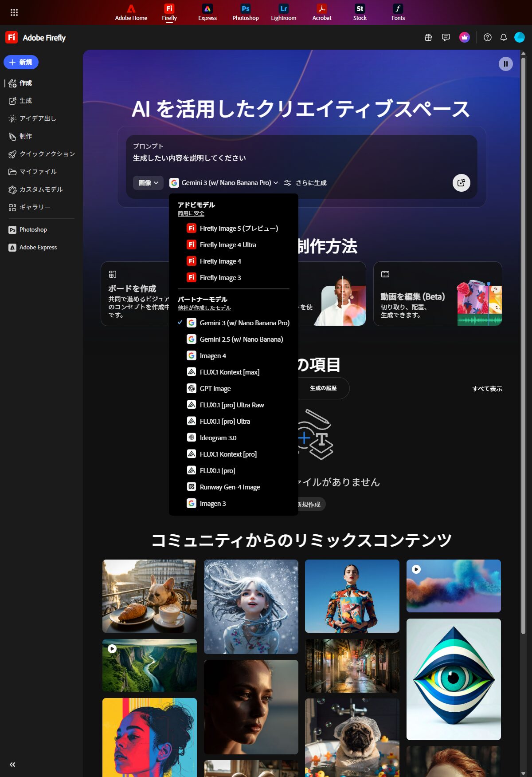532x777 pixels.
Task: Click the 商用に安全 link
Action: 191,213
